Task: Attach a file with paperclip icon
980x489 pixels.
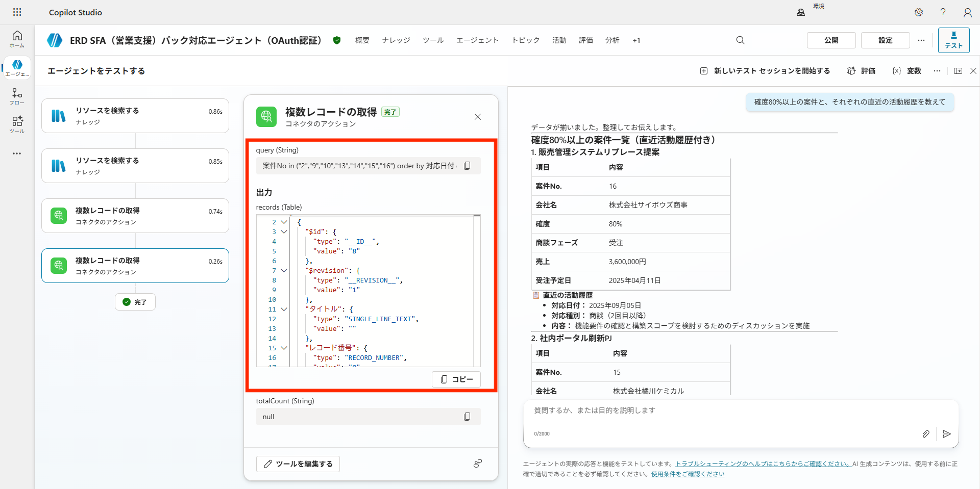Action: click(926, 434)
